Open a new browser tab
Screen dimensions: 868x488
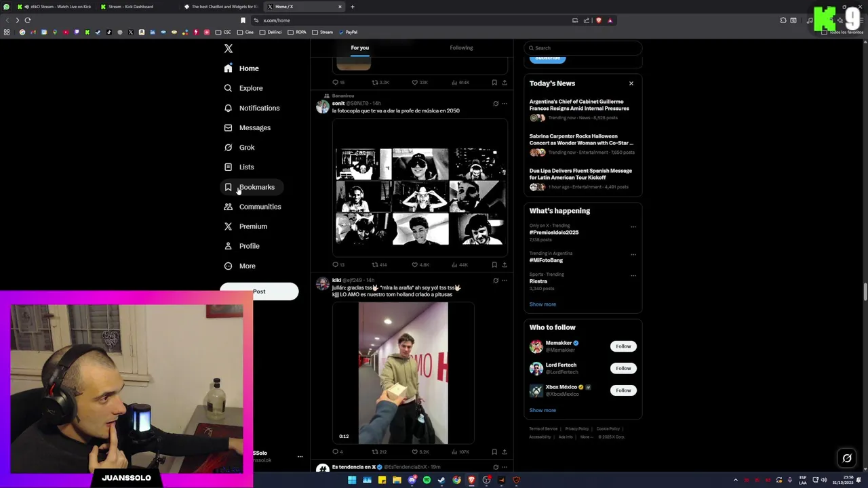[x=353, y=7]
